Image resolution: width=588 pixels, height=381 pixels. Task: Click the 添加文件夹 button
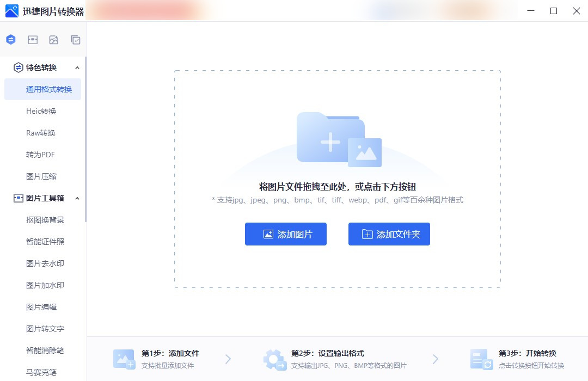(389, 234)
